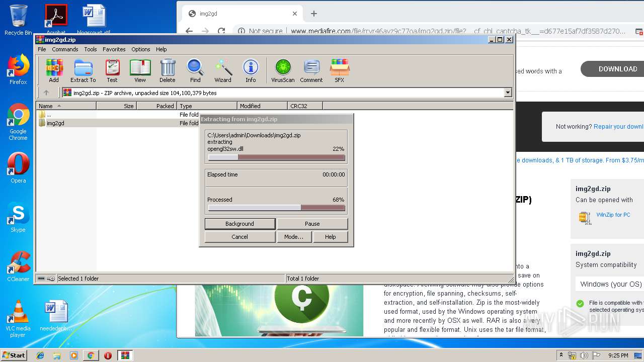Click the Processed progress bar at 68%
This screenshot has width=644, height=362.
(276, 208)
